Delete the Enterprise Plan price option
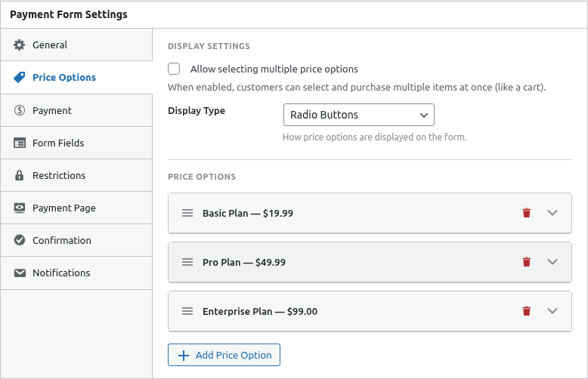588x379 pixels. coord(527,311)
